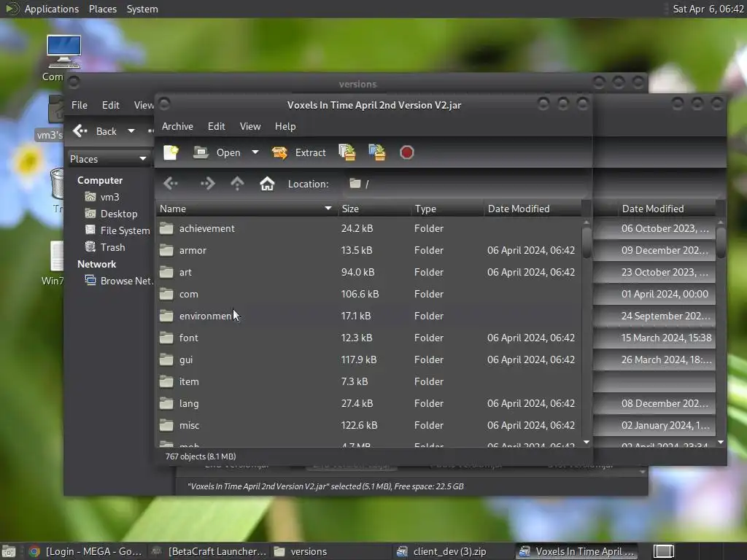Click Date Modified header in rear window
This screenshot has width=747, height=560.
[x=653, y=209]
